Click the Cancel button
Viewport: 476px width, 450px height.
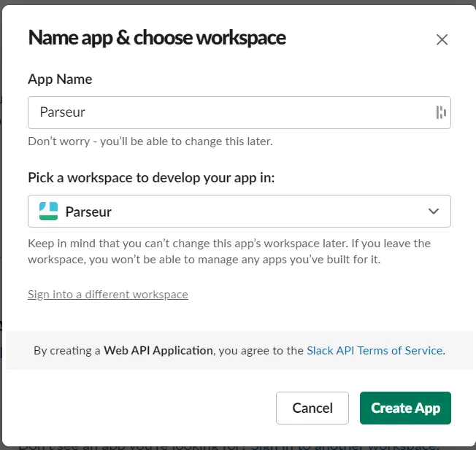(312, 408)
